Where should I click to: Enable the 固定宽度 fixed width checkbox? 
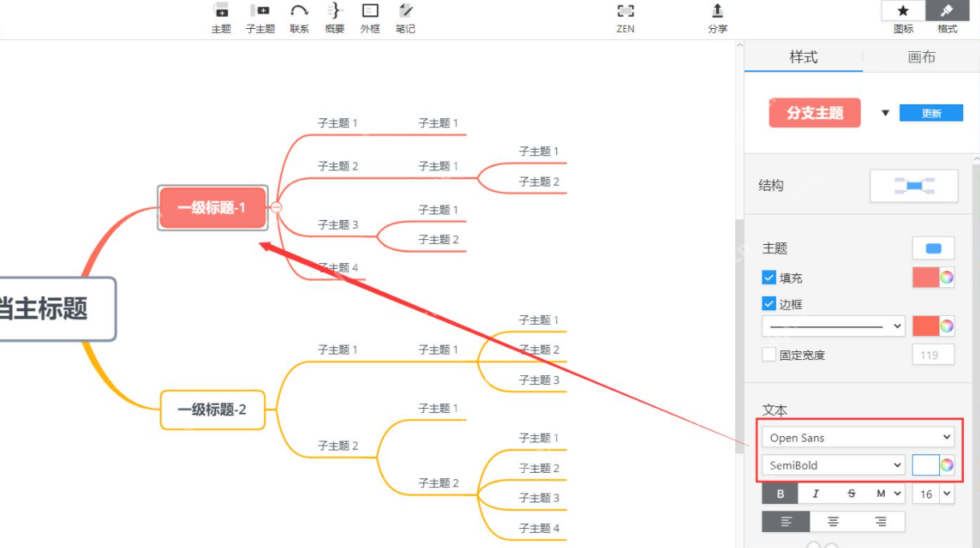pos(769,354)
